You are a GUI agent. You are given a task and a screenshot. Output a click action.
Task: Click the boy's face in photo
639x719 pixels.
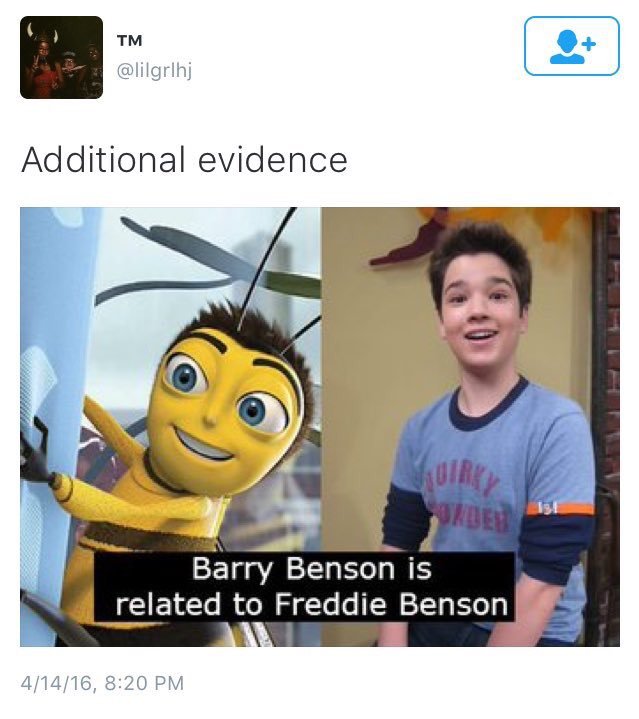480,321
